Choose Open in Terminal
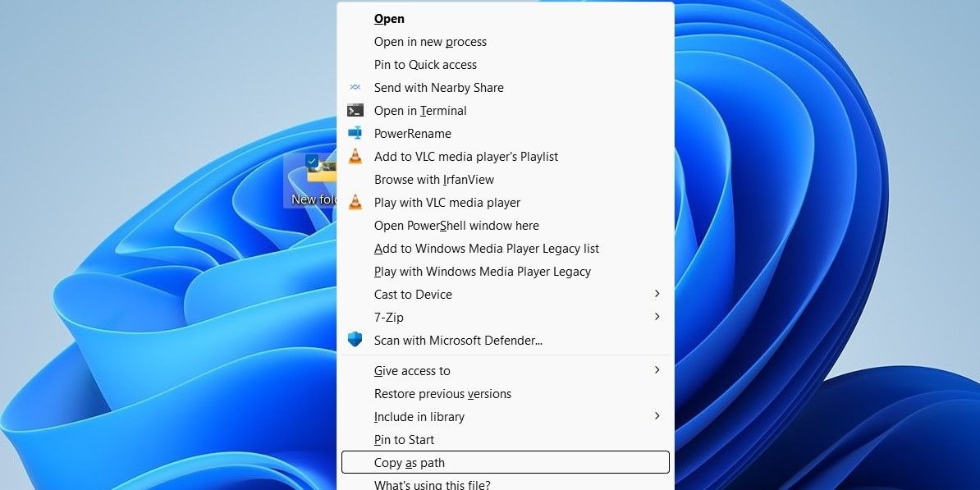This screenshot has width=980, height=490. pos(506,111)
